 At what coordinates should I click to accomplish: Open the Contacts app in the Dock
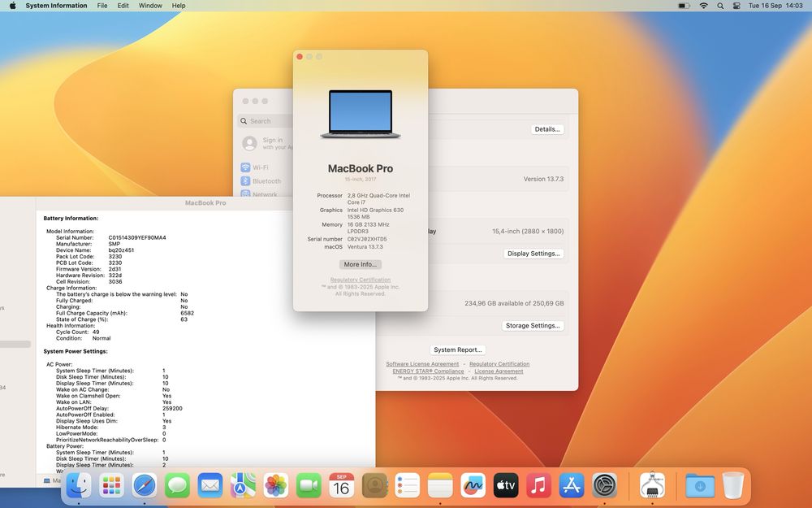[374, 486]
